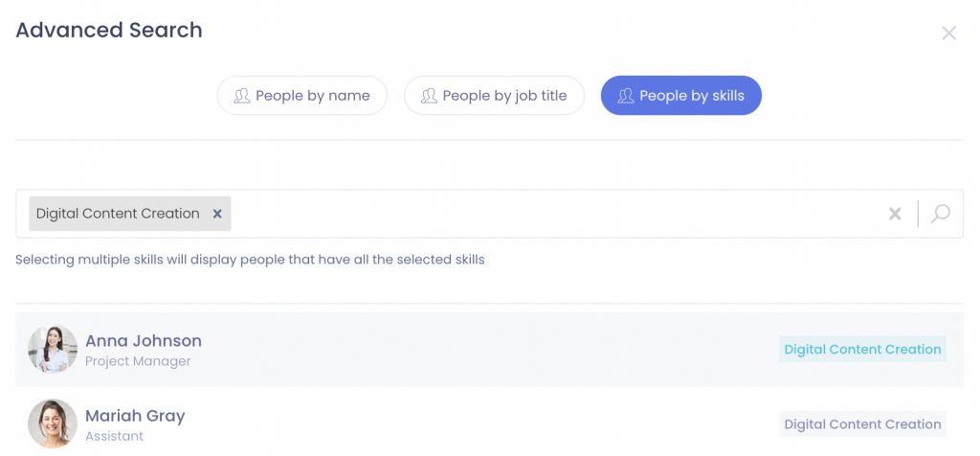Click Mariah Gray's Digital Content Creation tag
The height and width of the screenshot is (456, 980).
[x=862, y=424]
